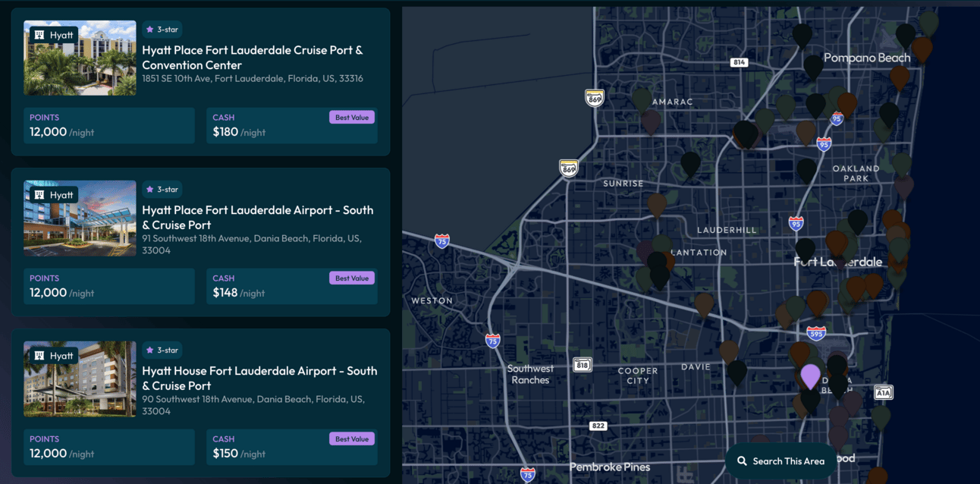Click the I-595 interstate shield on map

click(x=816, y=333)
